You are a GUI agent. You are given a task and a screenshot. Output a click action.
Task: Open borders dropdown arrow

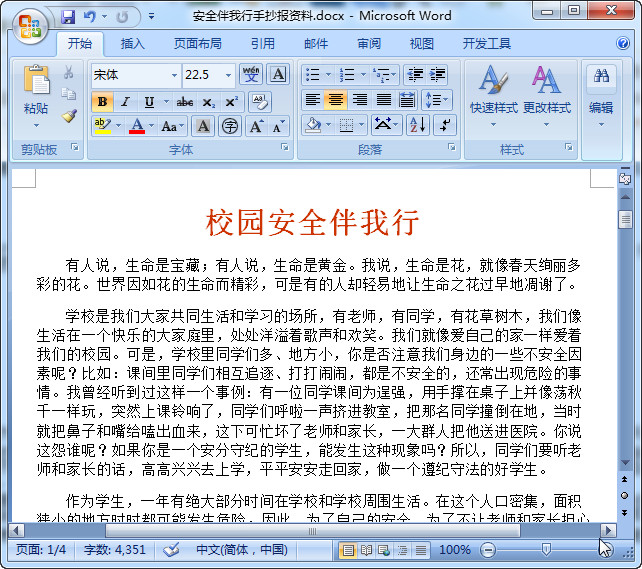click(362, 124)
